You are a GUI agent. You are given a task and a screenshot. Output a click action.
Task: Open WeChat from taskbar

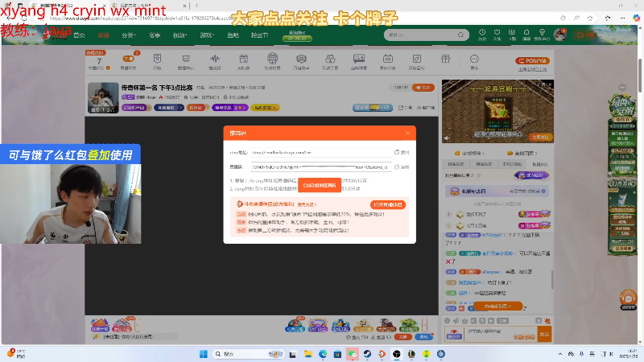click(x=353, y=354)
